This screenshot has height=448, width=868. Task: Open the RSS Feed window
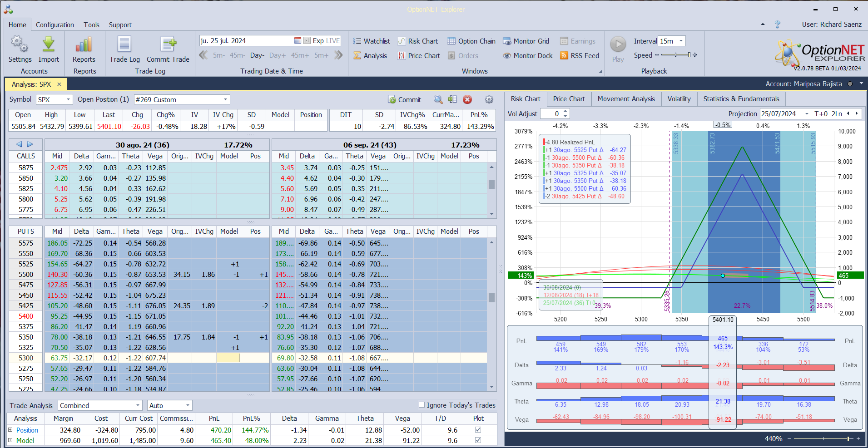[x=580, y=56]
